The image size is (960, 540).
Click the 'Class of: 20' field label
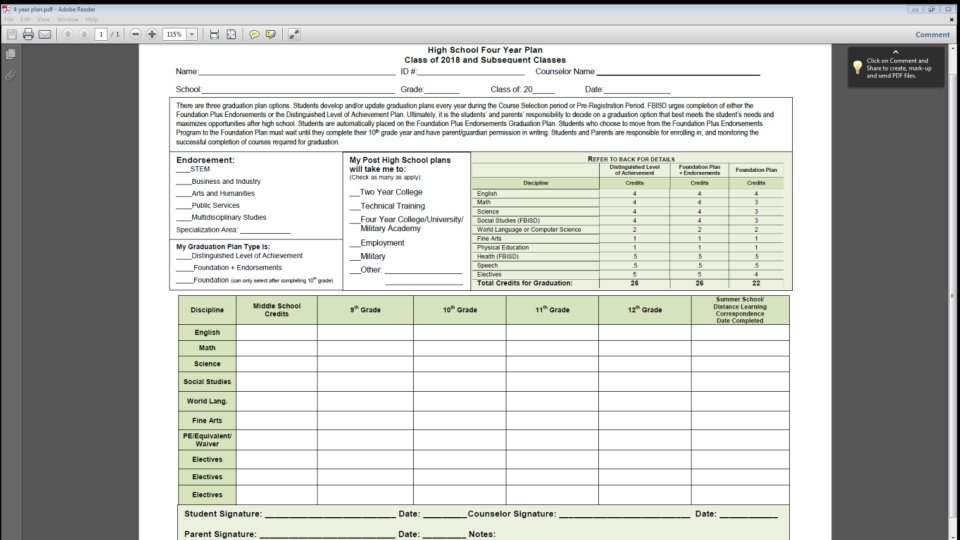pyautogui.click(x=511, y=89)
